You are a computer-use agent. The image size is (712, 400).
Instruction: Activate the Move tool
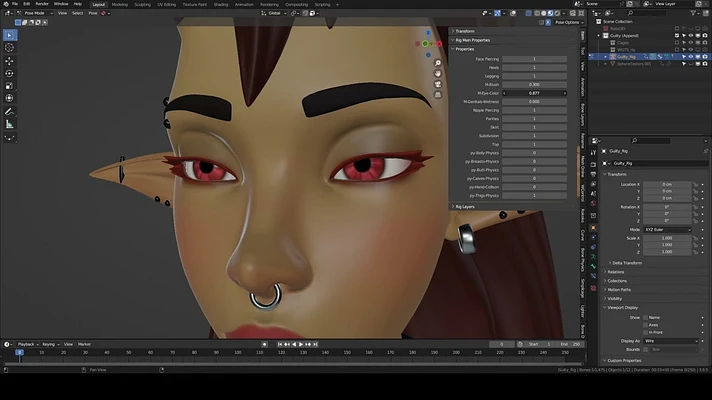(10, 60)
